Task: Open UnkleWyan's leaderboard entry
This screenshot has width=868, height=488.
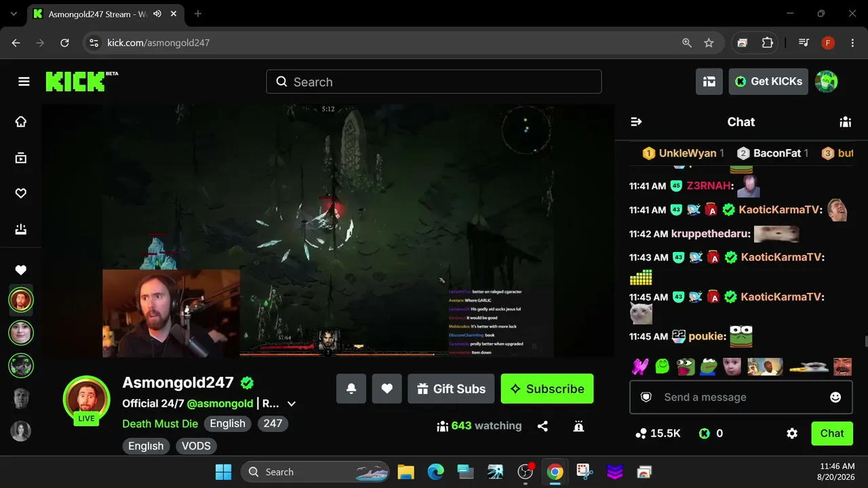Action: [x=683, y=153]
